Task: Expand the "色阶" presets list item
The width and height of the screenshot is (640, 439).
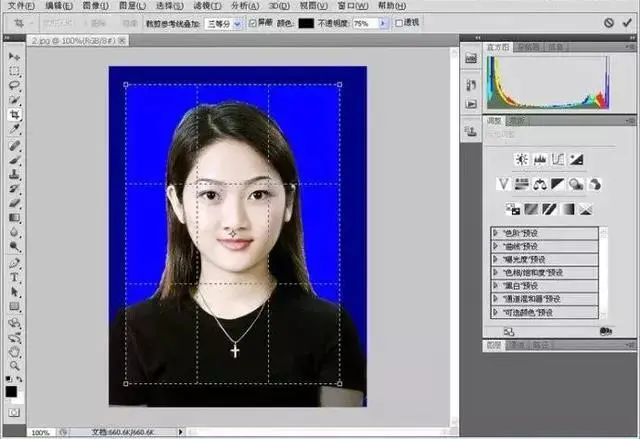Action: pyautogui.click(x=496, y=233)
